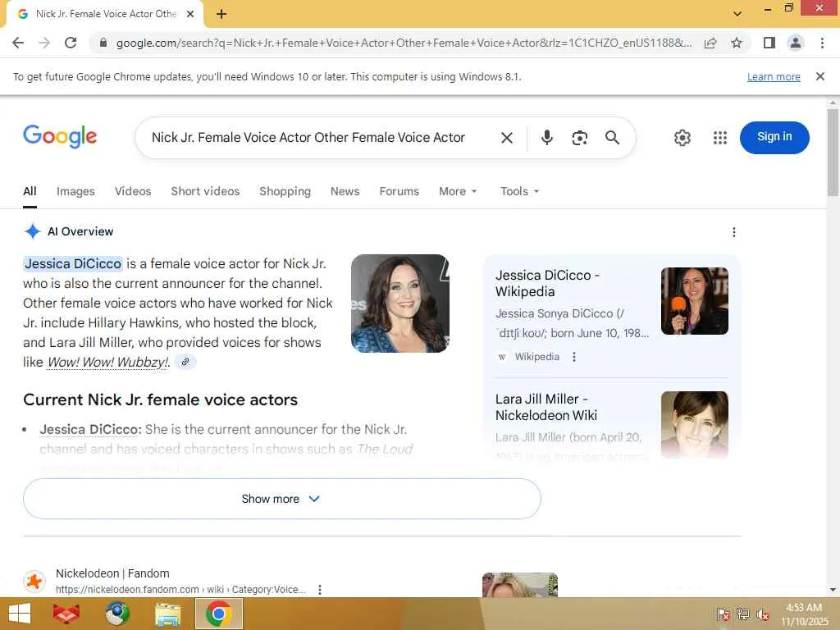The height and width of the screenshot is (630, 840).
Task: Click highlighted Jessica DiCicco name
Action: tap(73, 263)
